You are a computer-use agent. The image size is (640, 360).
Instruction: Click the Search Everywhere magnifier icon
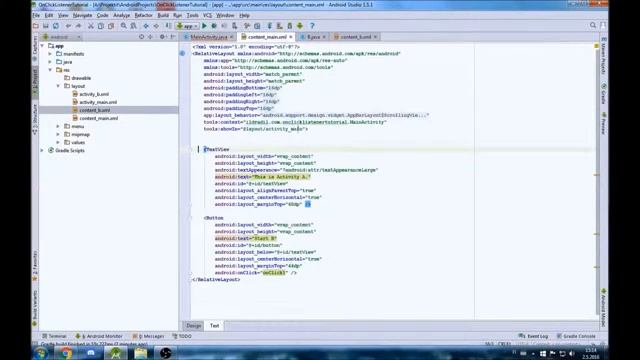coord(593,25)
